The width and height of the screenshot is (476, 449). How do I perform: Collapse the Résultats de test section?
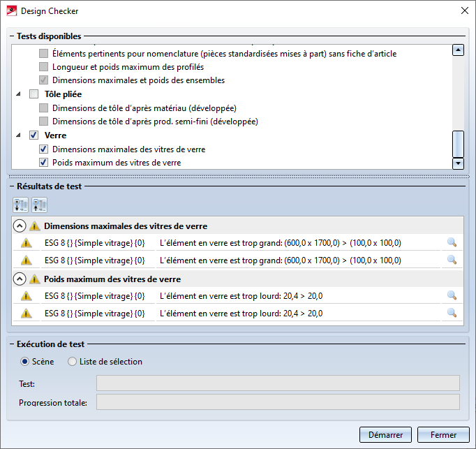[12, 186]
